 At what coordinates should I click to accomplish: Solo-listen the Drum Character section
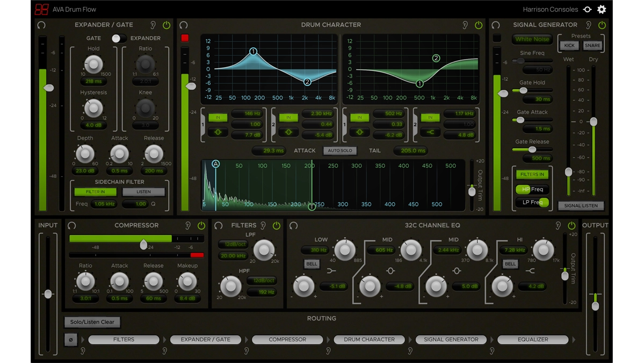(465, 25)
